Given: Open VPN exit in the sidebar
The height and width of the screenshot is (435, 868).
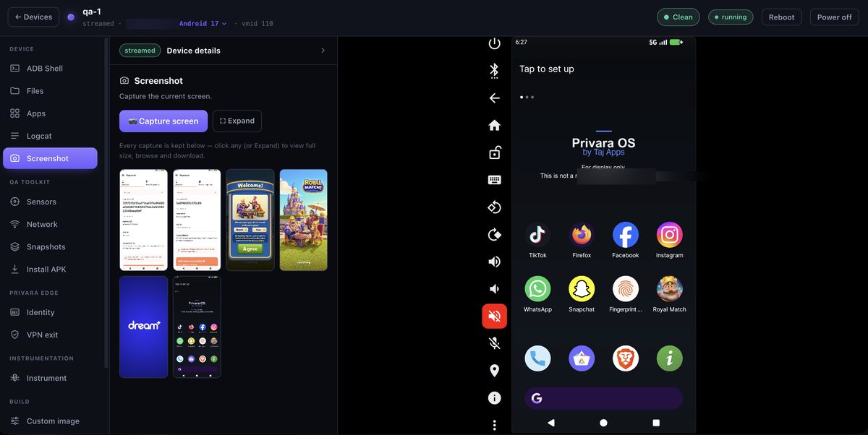Looking at the screenshot, I should tap(50, 335).
